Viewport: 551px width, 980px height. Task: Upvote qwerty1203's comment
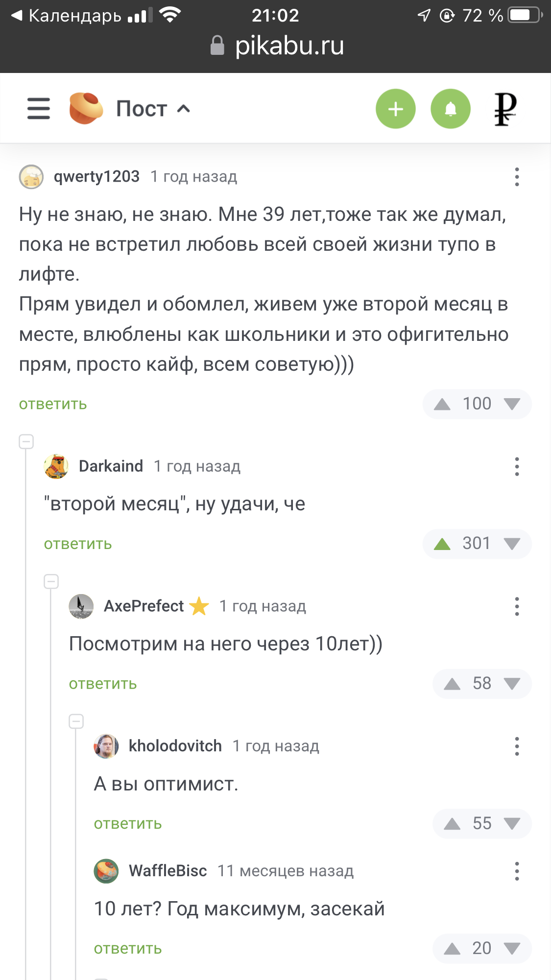pos(442,404)
